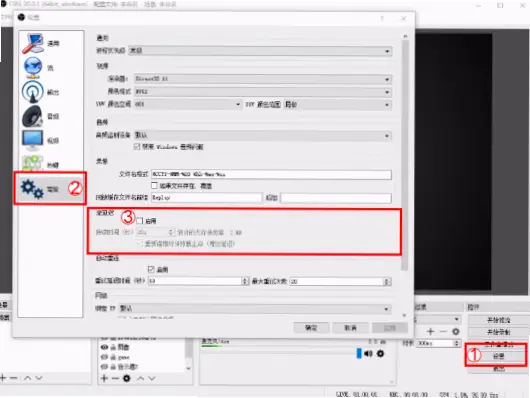Click the retry delay value field
Image resolution: width=530 pixels, height=398 pixels.
[195, 281]
